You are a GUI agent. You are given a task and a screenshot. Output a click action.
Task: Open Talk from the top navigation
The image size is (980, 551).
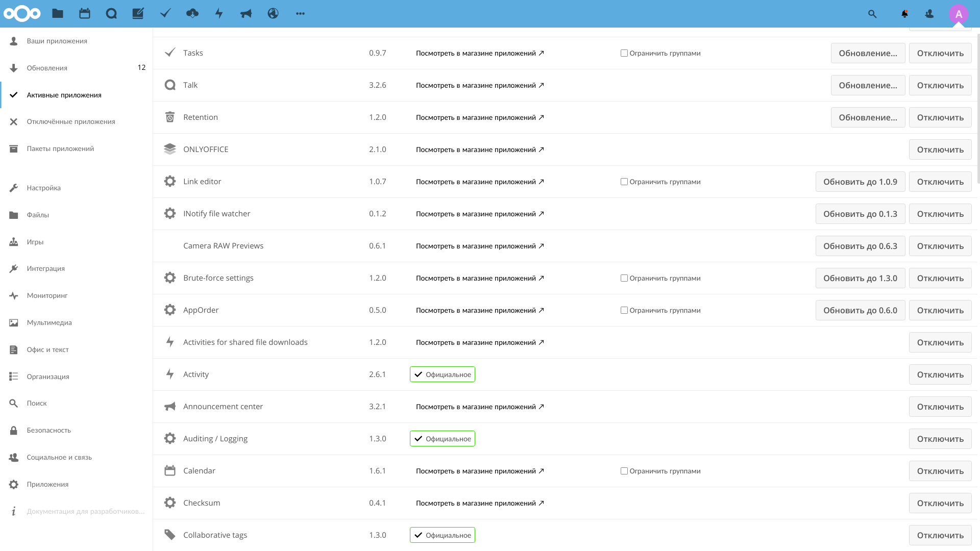(111, 14)
